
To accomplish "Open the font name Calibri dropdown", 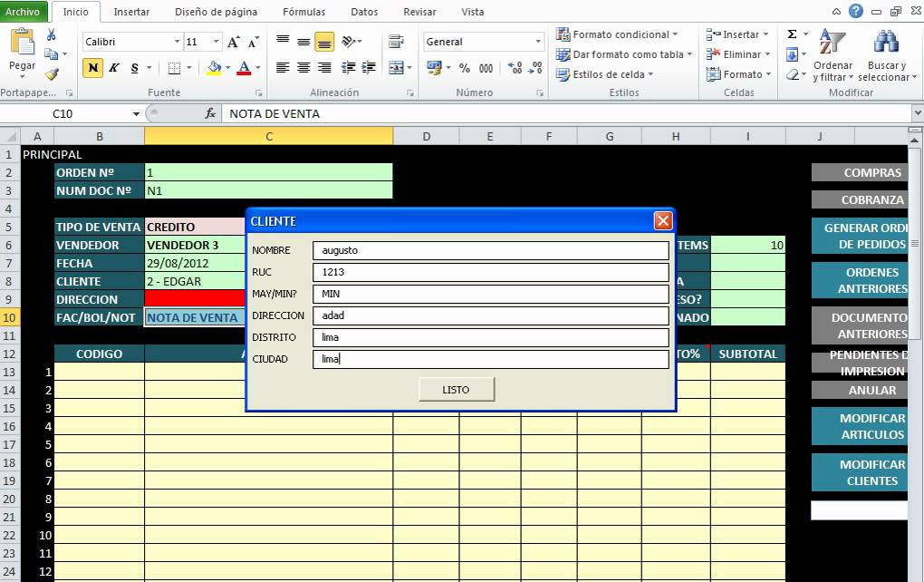I will [177, 42].
